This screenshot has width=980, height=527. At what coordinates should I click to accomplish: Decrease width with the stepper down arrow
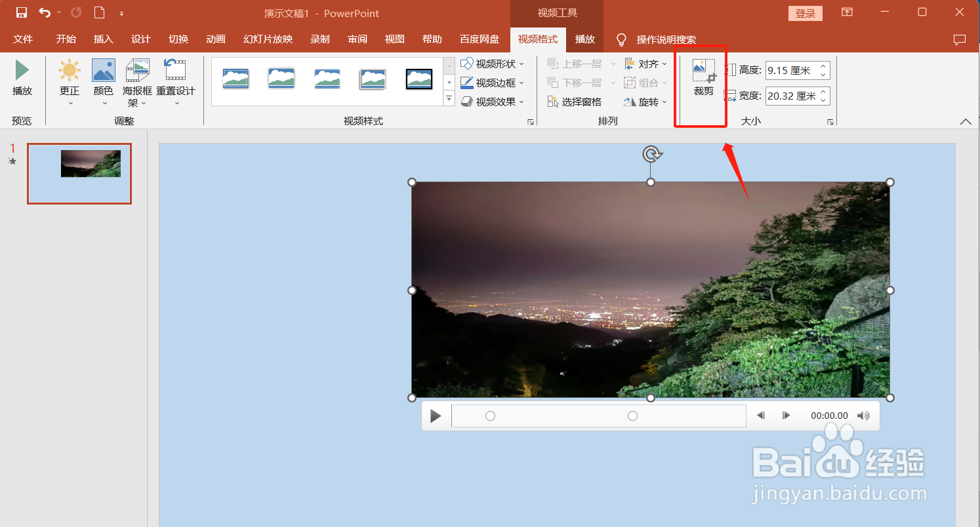[825, 100]
